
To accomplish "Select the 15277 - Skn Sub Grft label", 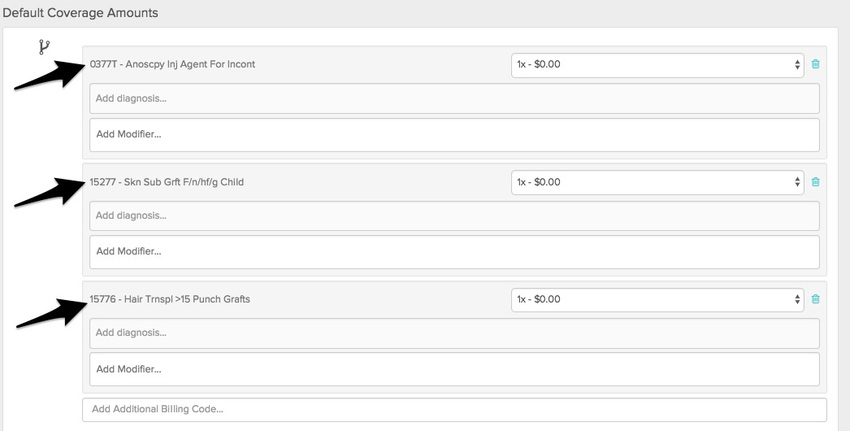I will 166,182.
